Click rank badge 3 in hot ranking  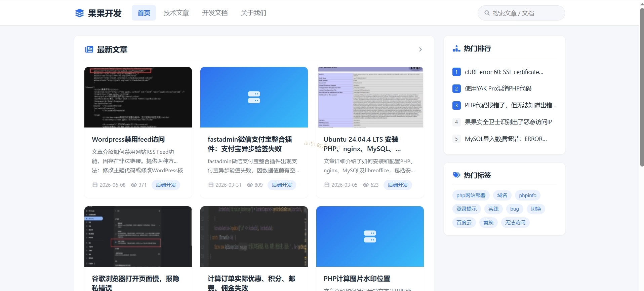click(x=456, y=105)
